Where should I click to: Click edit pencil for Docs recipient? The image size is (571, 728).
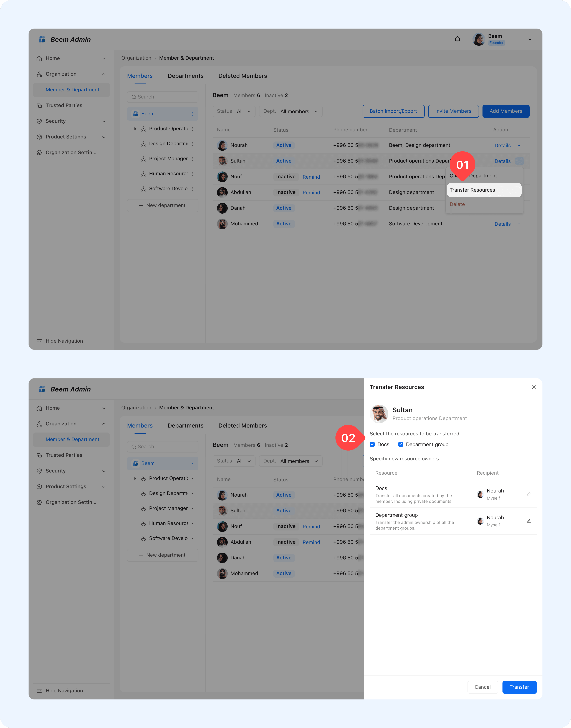529,494
